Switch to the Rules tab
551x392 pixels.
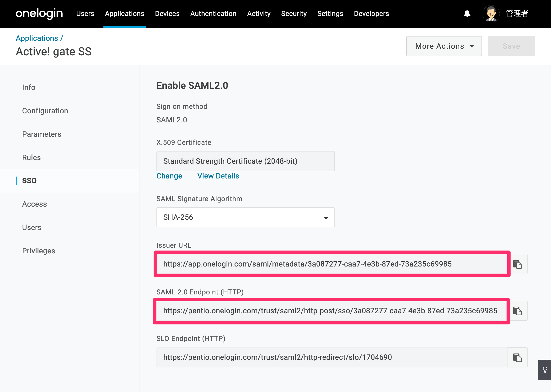point(31,157)
